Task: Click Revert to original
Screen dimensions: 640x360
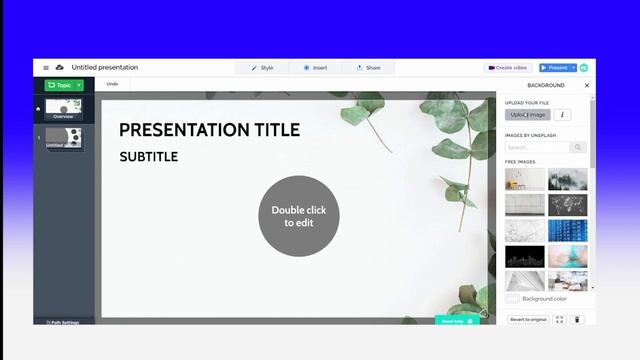Action: pyautogui.click(x=528, y=320)
